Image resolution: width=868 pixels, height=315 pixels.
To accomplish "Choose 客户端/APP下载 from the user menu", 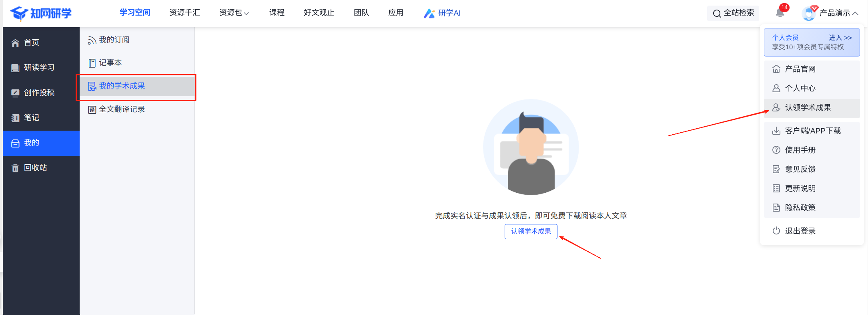I will (812, 131).
